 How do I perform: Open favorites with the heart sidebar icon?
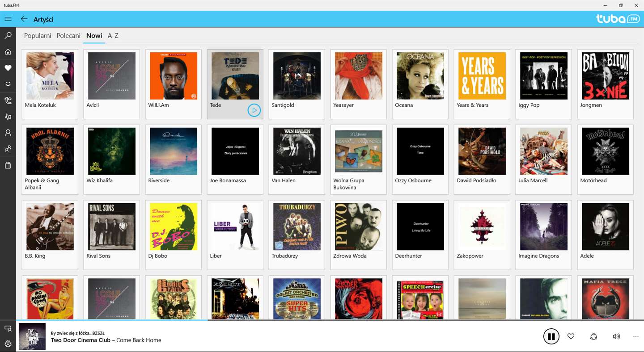coord(8,68)
